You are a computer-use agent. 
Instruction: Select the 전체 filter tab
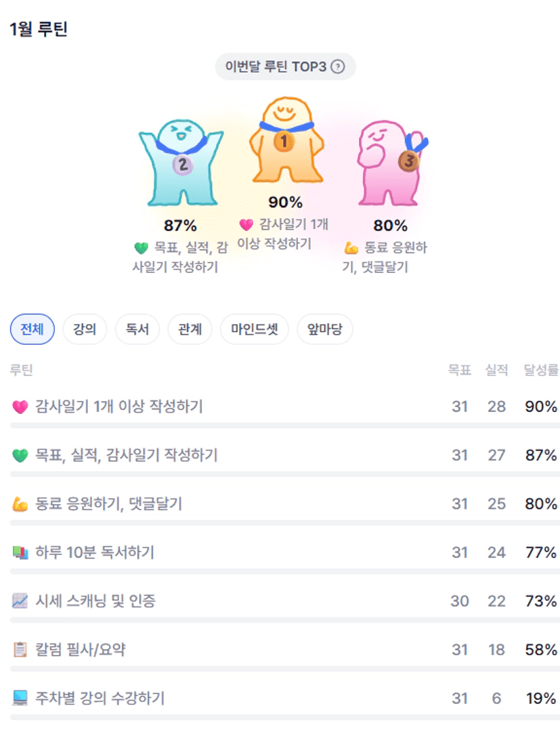(32, 330)
